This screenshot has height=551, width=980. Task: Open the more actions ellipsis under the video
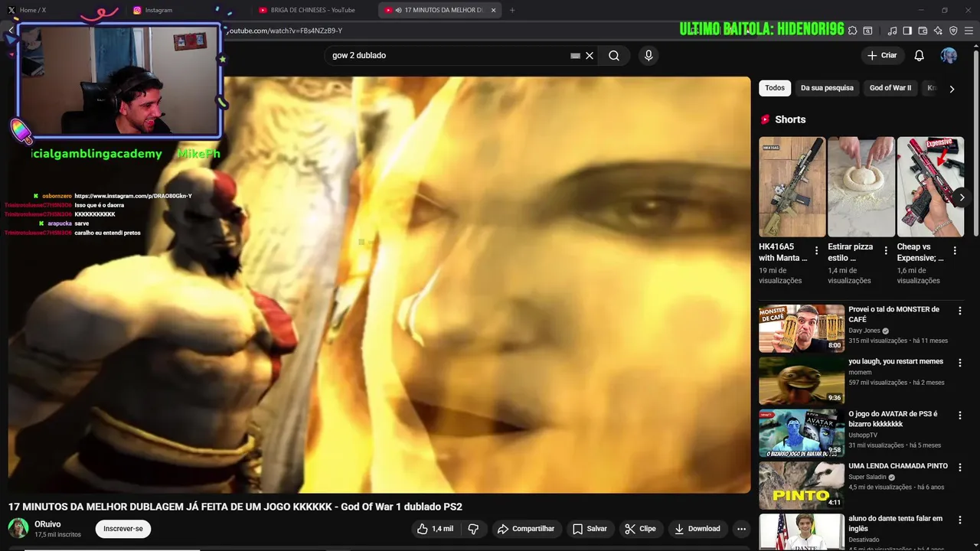(x=741, y=529)
